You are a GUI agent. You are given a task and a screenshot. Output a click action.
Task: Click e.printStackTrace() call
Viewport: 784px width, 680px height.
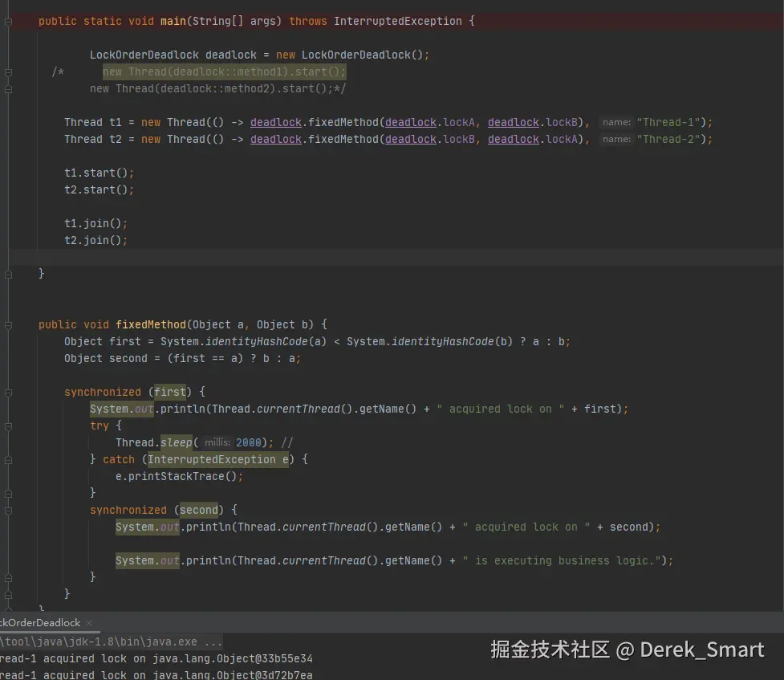tap(180, 476)
